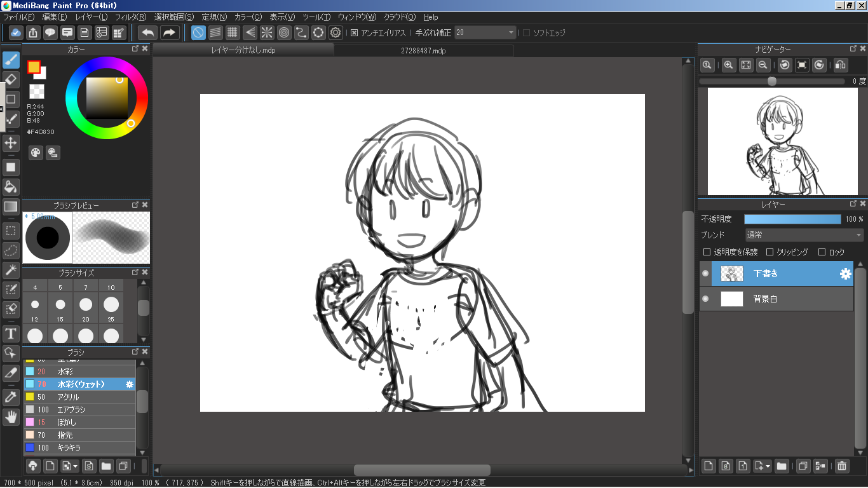Rotate canvas left in the navigator
Image resolution: width=868 pixels, height=488 pixels.
785,65
